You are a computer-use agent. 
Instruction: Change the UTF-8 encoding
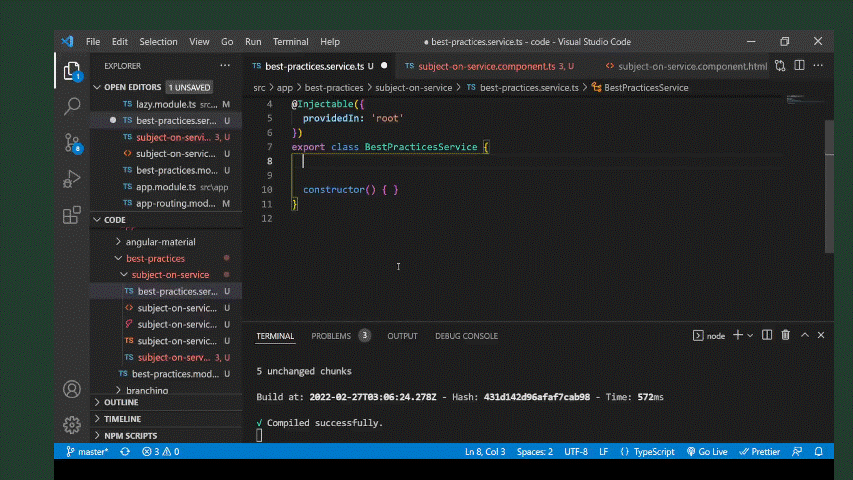pos(576,452)
